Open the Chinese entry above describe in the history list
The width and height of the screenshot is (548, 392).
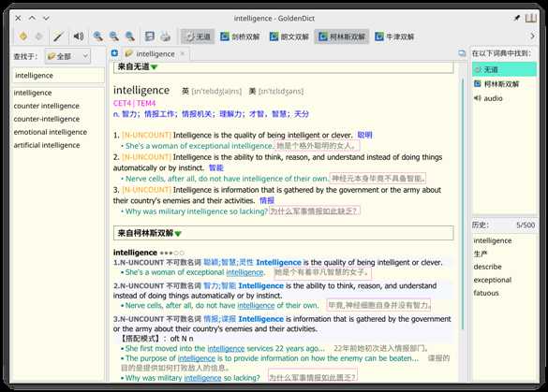tap(481, 254)
